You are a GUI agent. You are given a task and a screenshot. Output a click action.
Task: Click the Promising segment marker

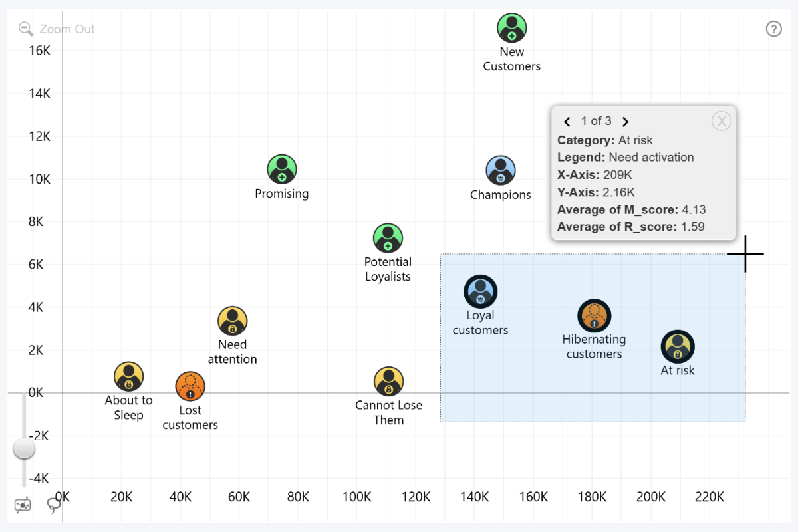coord(282,168)
